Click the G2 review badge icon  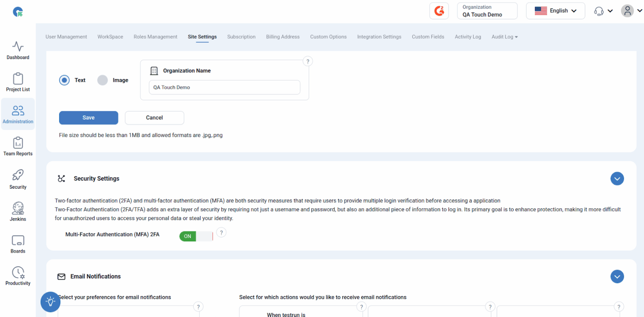439,11
